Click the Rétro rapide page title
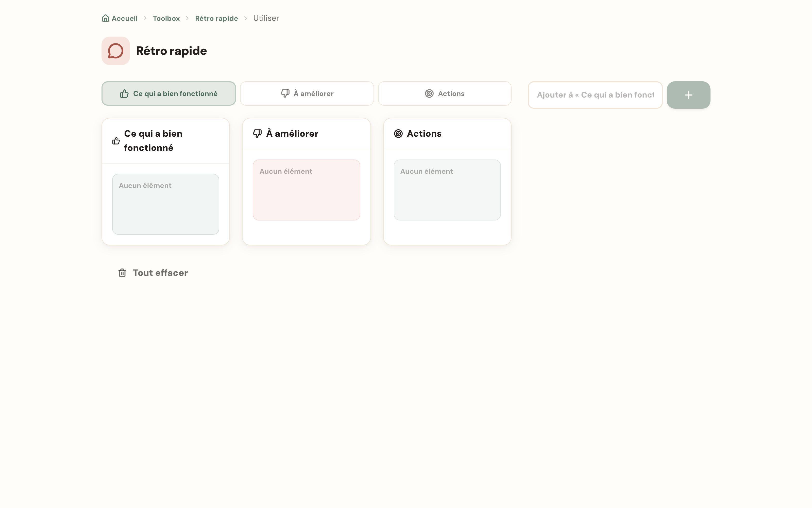This screenshot has height=508, width=812. pos(172,51)
